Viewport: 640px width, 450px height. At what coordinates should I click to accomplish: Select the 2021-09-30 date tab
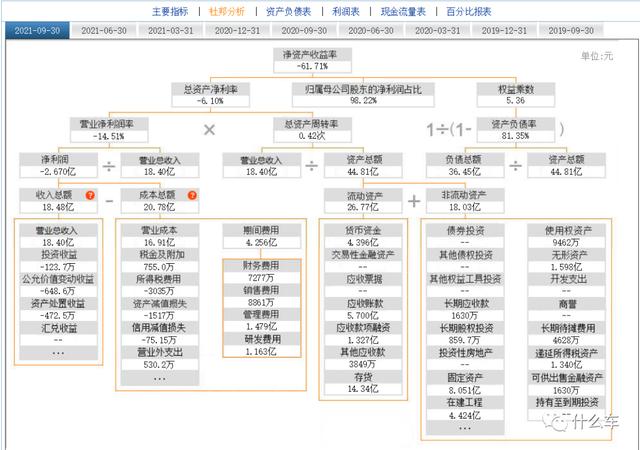pyautogui.click(x=37, y=31)
